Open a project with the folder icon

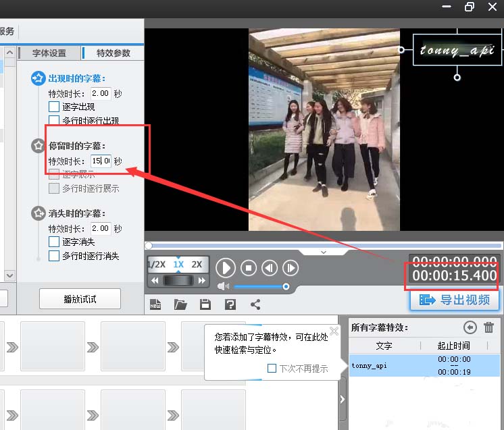click(x=180, y=304)
